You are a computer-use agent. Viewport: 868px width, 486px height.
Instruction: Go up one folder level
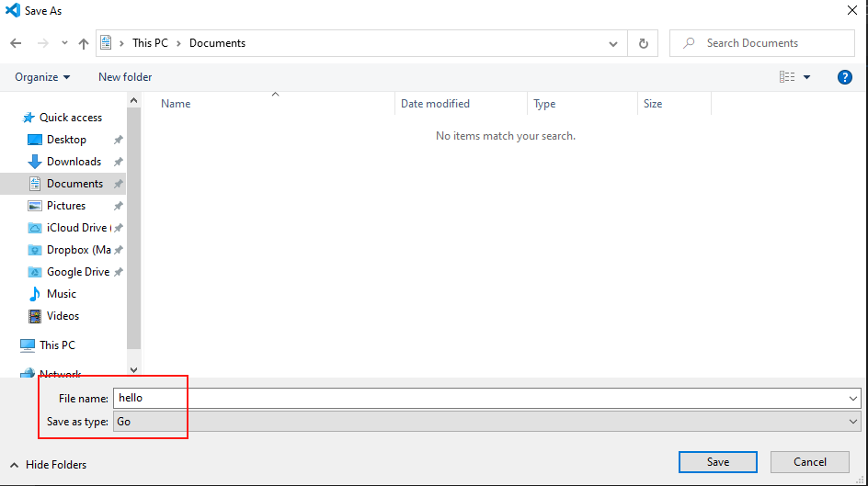tap(84, 43)
